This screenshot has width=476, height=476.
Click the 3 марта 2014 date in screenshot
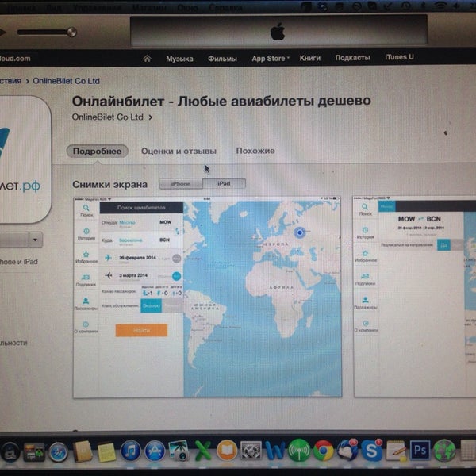point(133,275)
